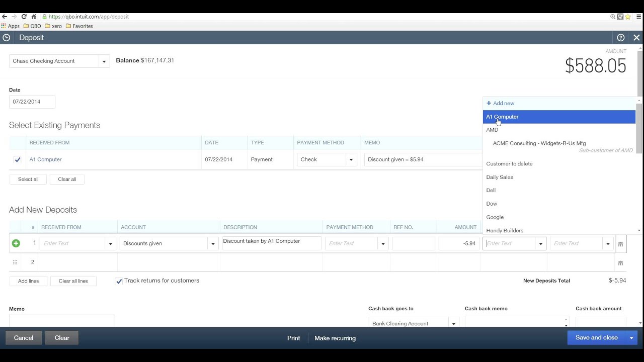The width and height of the screenshot is (644, 362).
Task: Click the browser address bar URL
Action: point(89,17)
